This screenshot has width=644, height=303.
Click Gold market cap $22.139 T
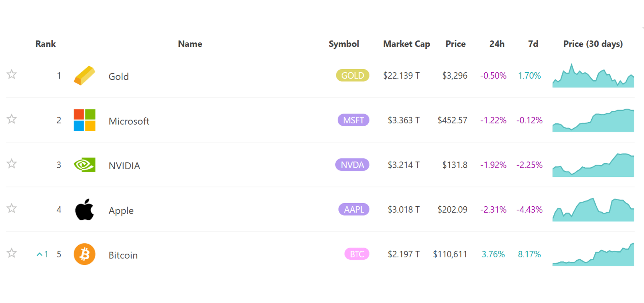401,76
